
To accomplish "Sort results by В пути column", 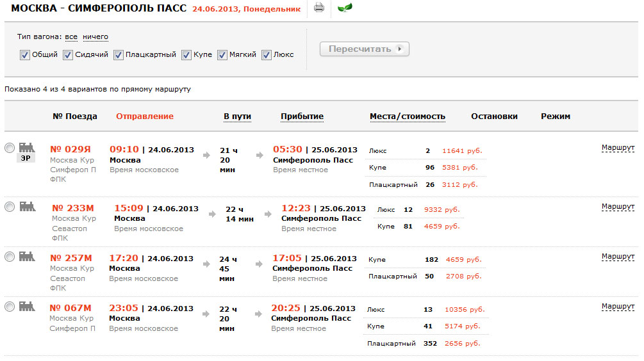I will [237, 116].
